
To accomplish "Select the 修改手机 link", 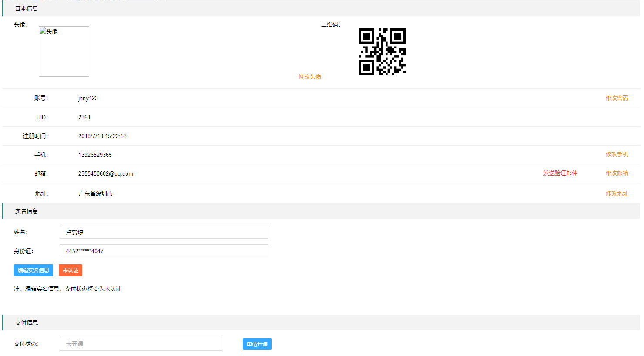I will (x=617, y=154).
